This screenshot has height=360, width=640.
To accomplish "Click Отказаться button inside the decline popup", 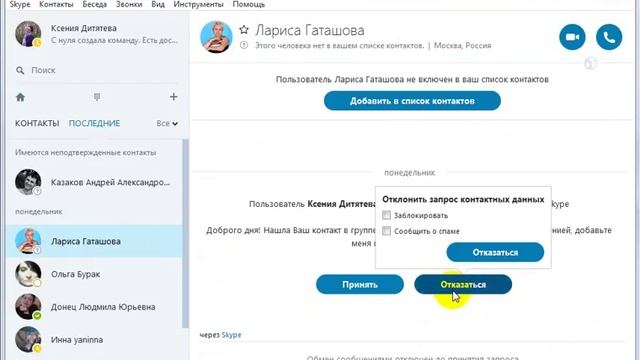I will tap(495, 253).
